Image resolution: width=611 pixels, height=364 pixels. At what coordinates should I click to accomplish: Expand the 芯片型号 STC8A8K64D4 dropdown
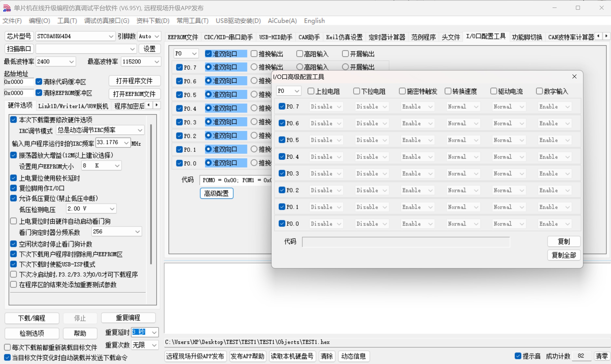click(x=111, y=36)
